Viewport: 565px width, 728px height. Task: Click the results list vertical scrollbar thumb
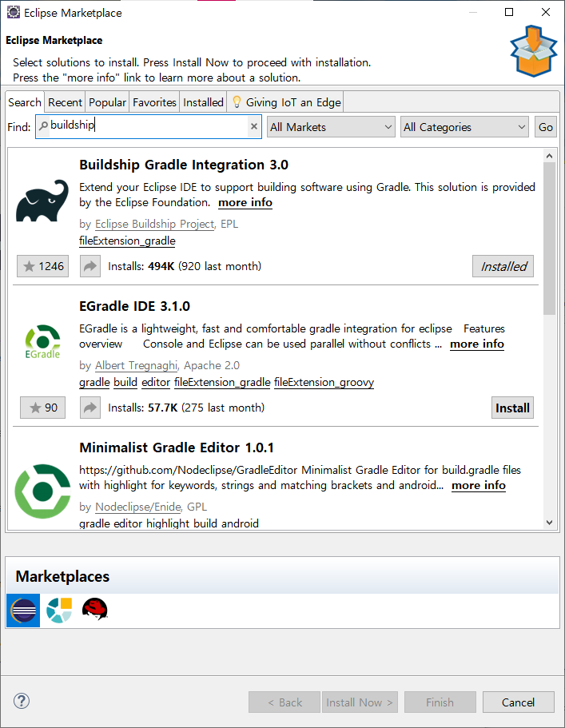(549, 238)
